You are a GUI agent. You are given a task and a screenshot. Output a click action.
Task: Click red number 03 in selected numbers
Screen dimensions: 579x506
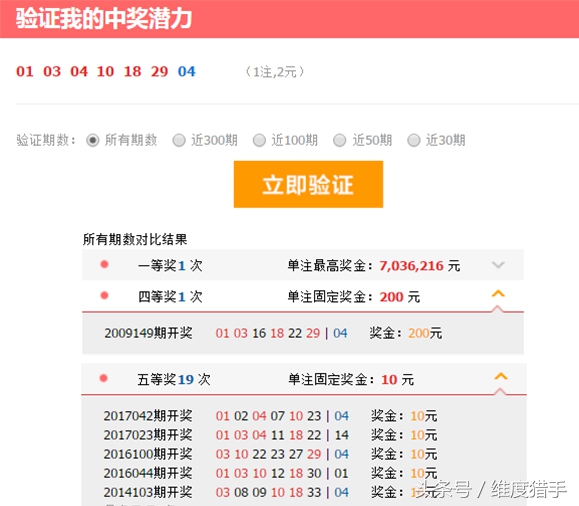coord(52,71)
